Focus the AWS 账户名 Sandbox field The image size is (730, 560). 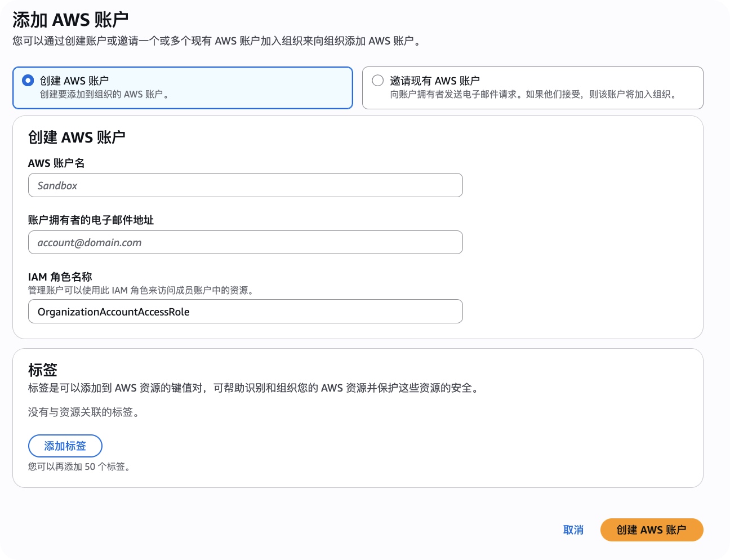pos(245,185)
